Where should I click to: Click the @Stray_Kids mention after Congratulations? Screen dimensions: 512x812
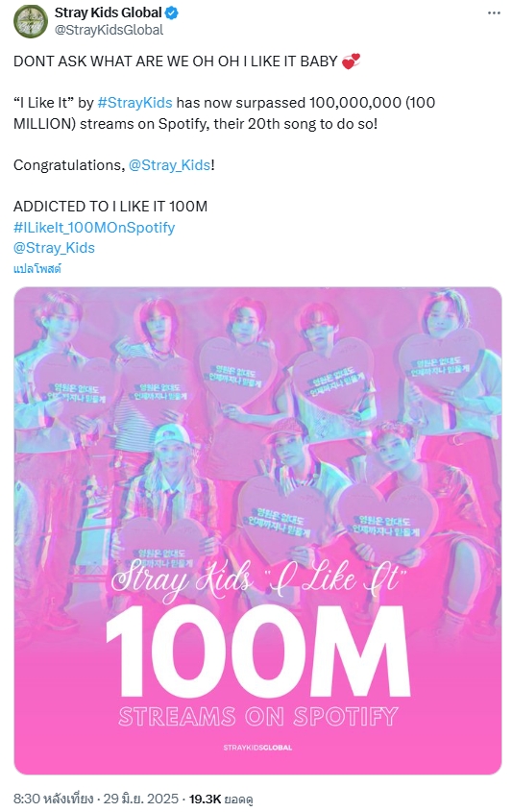coord(169,165)
